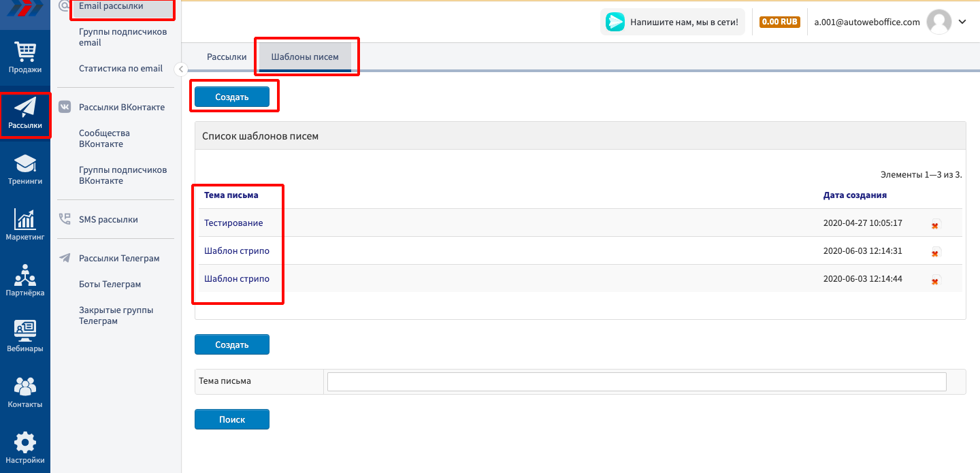Sort by Дата создания column header
The height and width of the screenshot is (473, 980).
(854, 195)
